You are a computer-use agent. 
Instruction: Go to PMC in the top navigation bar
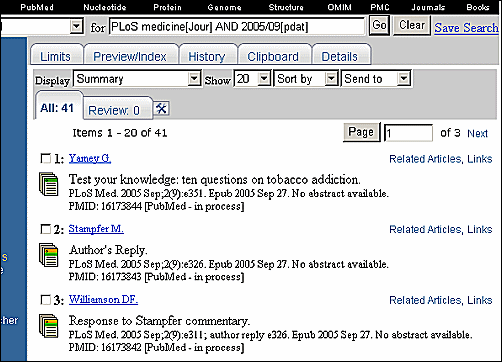point(380,7)
